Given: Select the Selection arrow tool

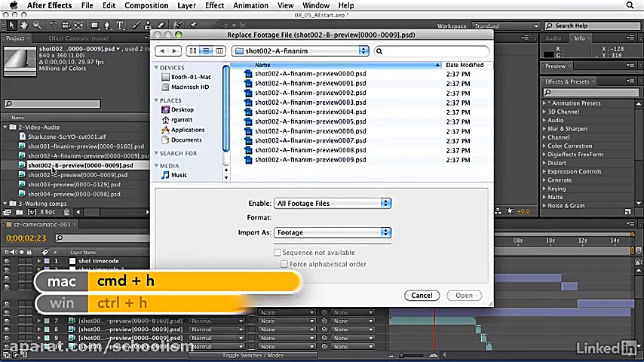Looking at the screenshot, I should coord(11,25).
